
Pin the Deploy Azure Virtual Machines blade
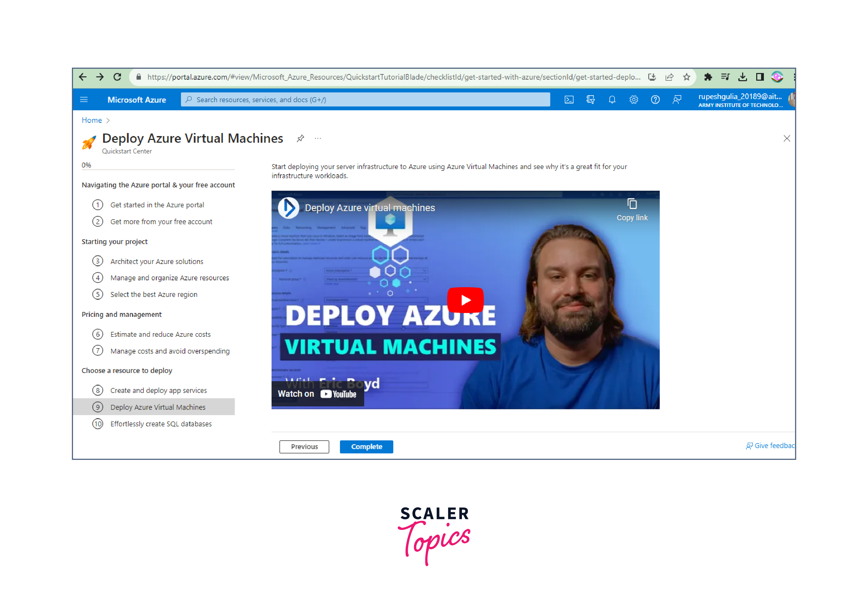[300, 138]
